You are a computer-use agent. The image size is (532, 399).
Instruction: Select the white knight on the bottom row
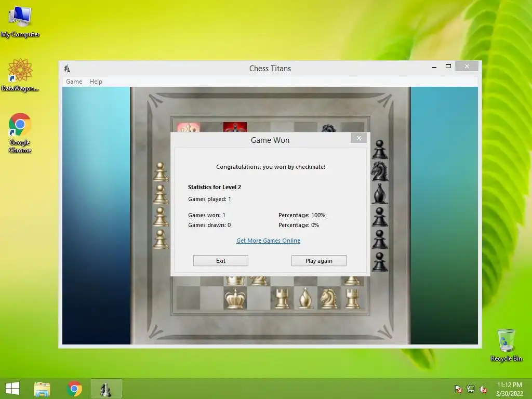pyautogui.click(x=328, y=298)
